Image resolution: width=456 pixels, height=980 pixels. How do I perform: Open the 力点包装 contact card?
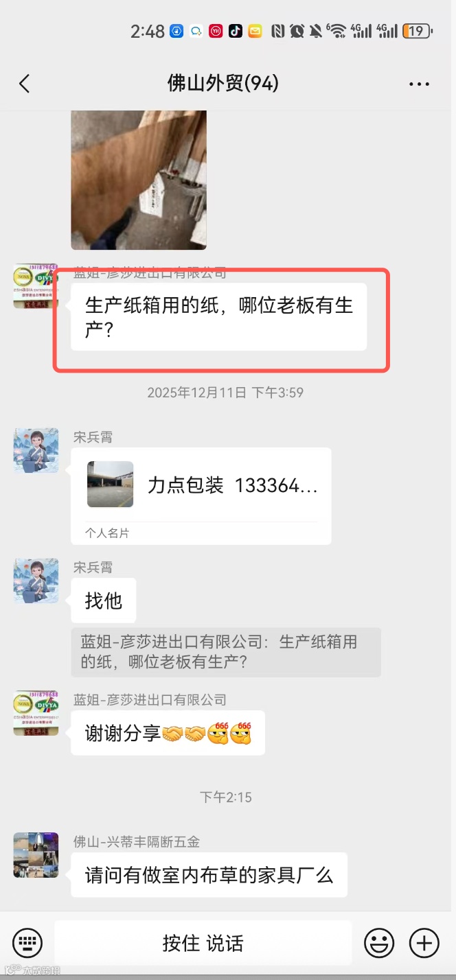[x=201, y=496]
